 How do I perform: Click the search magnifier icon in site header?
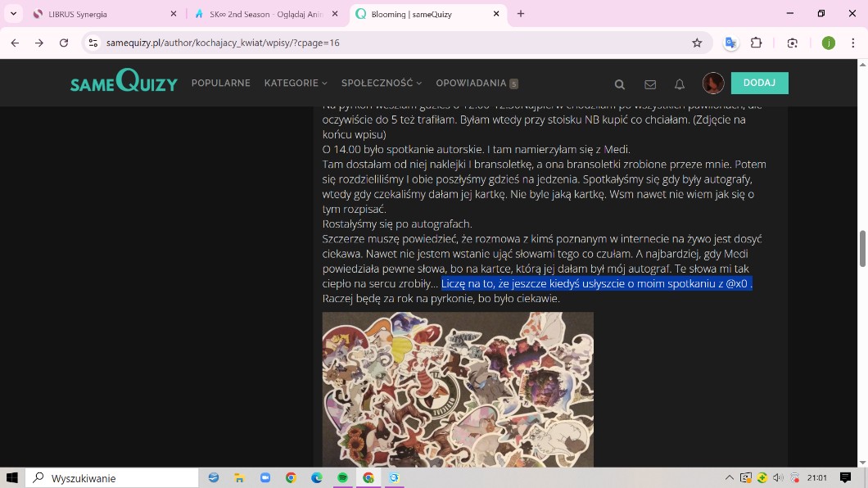pos(620,84)
